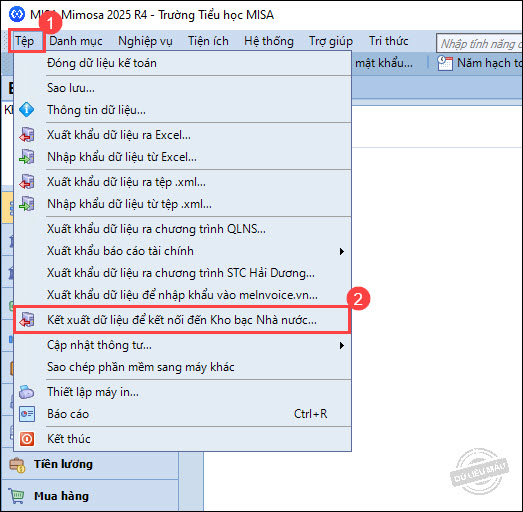Open the Tiền lương module
The height and width of the screenshot is (512, 523).
(90, 464)
